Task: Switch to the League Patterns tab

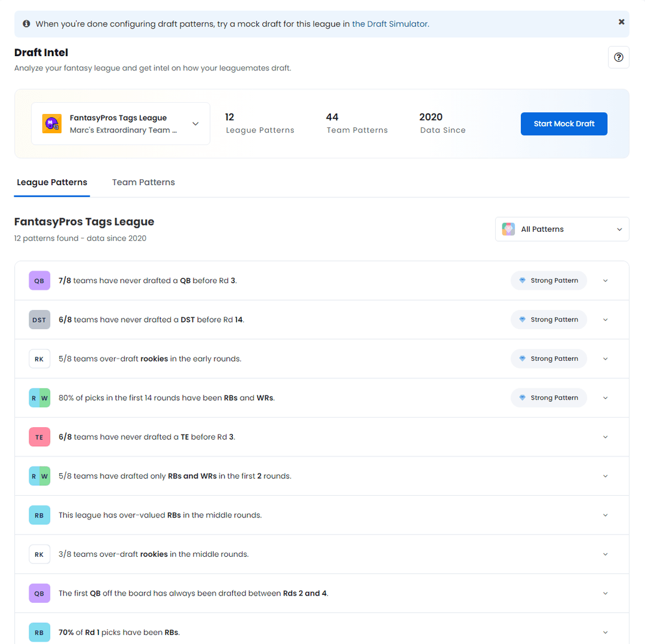Action: coord(52,182)
